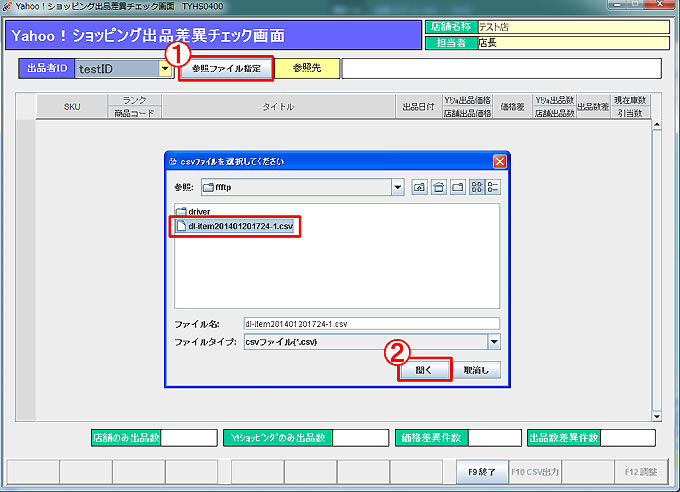Click the F10 CSV出力 button
Image resolution: width=680 pixels, height=492 pixels.
tap(535, 472)
